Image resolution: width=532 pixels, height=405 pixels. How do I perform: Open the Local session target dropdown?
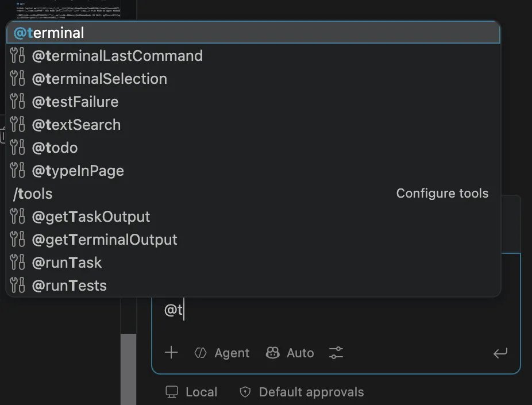pyautogui.click(x=191, y=392)
